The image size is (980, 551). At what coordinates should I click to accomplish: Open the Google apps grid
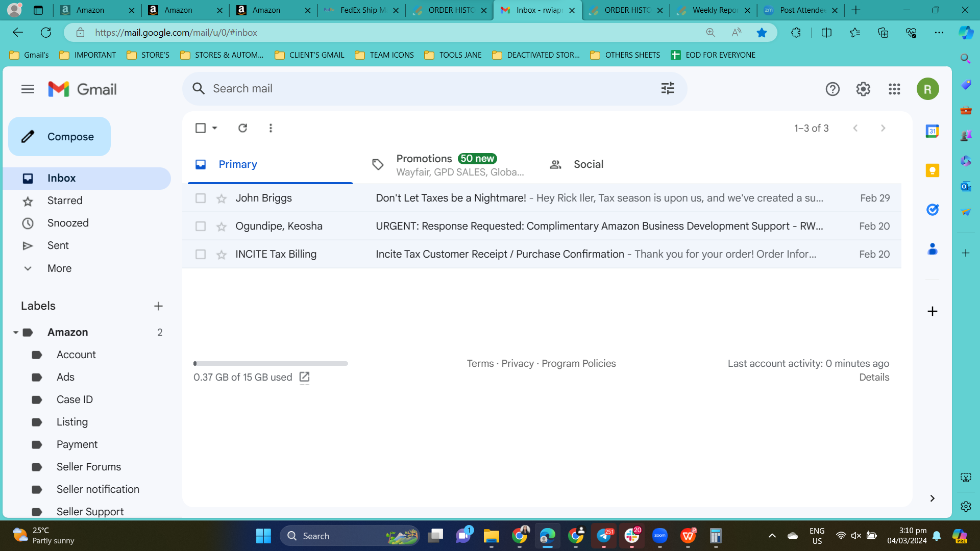894,89
